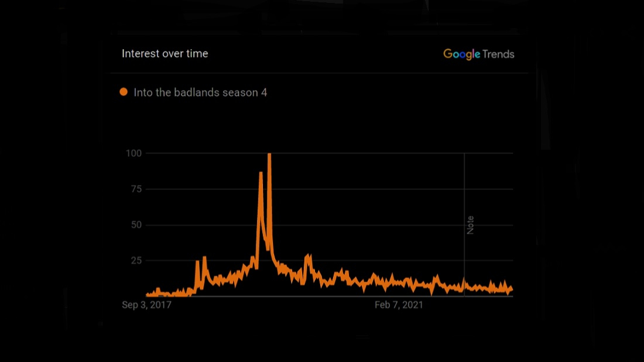Click the highest peak of the orange line

(269, 154)
